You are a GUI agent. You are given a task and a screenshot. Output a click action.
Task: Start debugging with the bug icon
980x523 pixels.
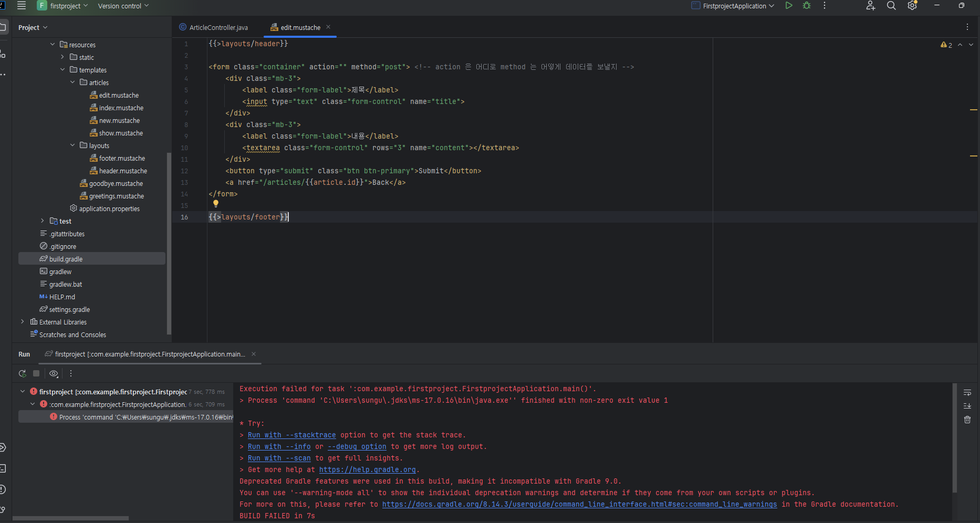click(807, 6)
